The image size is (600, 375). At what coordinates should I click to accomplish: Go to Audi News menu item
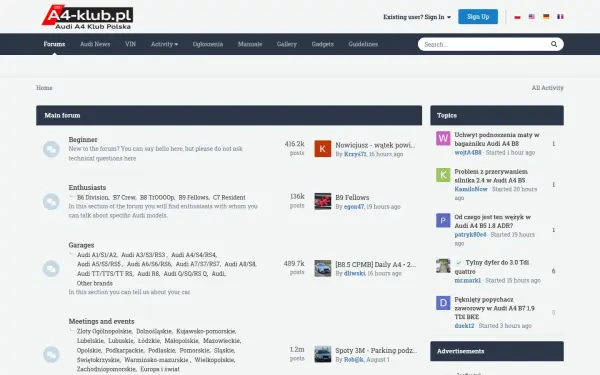click(95, 44)
